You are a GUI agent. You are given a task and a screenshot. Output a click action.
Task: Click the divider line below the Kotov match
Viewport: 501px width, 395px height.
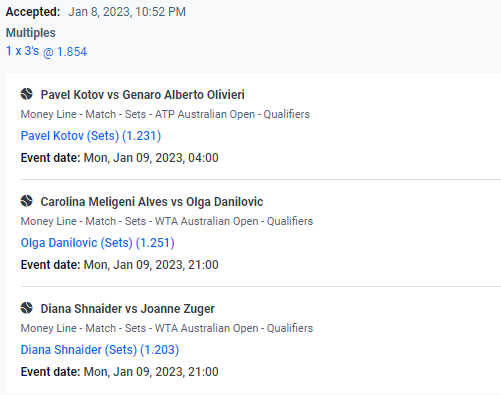261,179
